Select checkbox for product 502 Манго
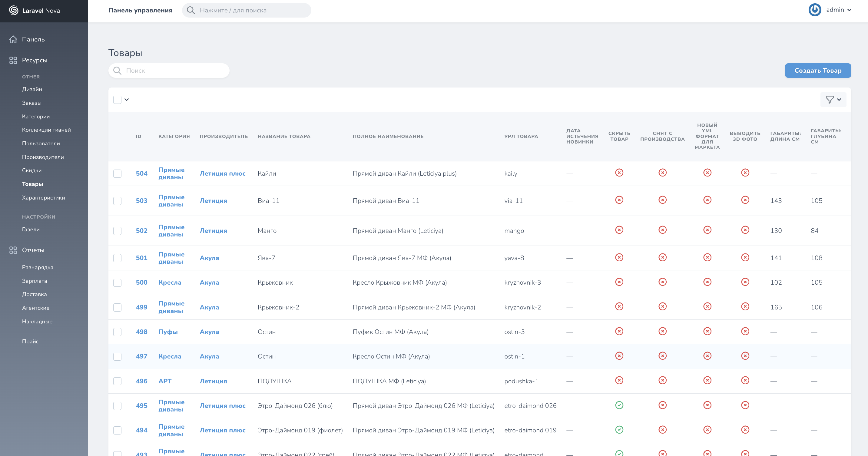 click(x=117, y=231)
